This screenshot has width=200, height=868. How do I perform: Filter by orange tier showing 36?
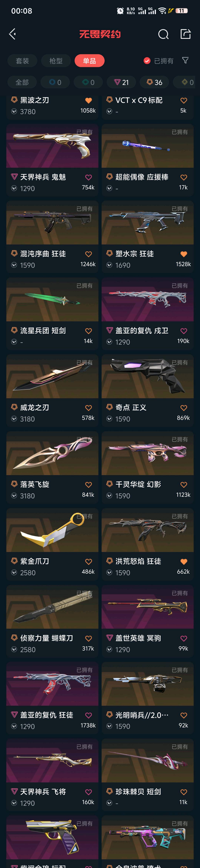point(155,82)
